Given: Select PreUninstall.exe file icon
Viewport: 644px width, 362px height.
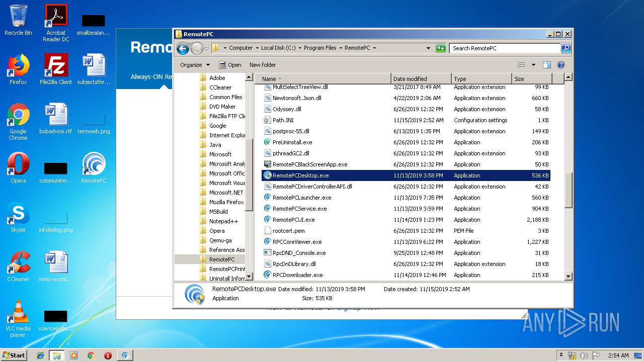Looking at the screenshot, I should 268,142.
